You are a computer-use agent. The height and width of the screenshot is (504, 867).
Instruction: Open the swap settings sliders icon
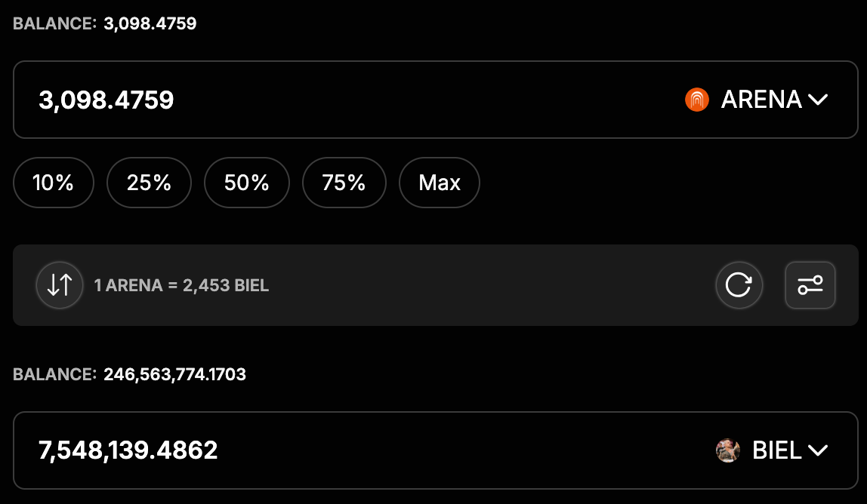click(810, 285)
